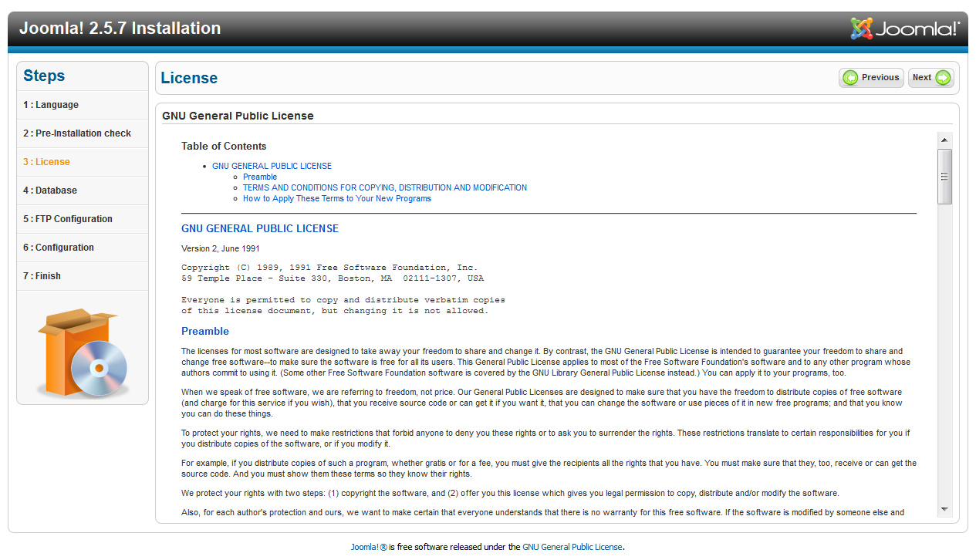Click the orange box and disc illustration
This screenshot has width=976, height=560.
pyautogui.click(x=83, y=354)
